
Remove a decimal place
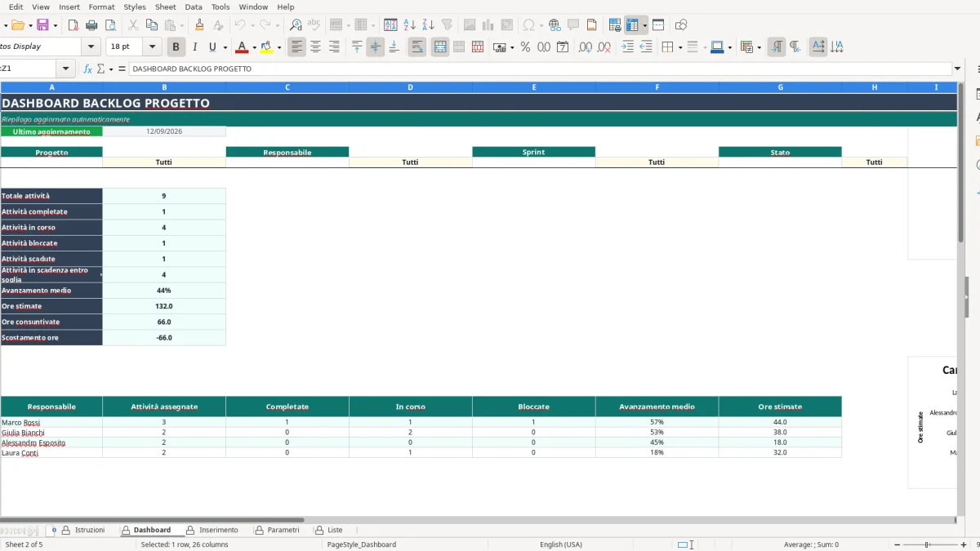tap(603, 47)
